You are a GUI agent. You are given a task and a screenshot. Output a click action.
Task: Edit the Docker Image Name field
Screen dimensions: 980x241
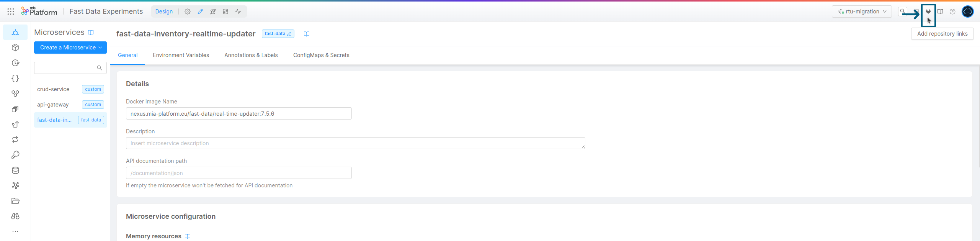[238, 113]
